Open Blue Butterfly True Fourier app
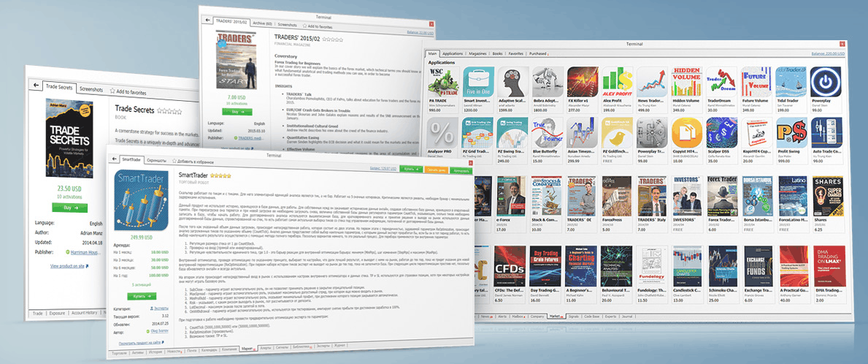This screenshot has height=364, width=868. 548,132
